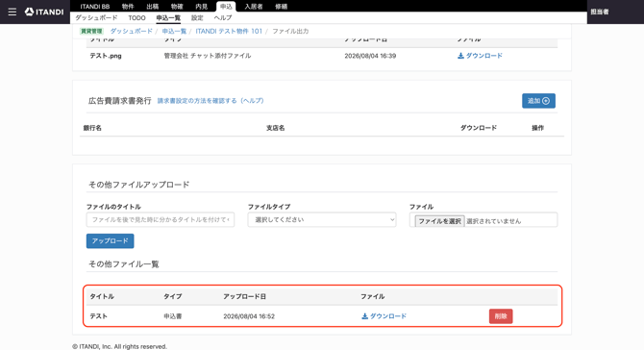Click the アップロード button
Image resolution: width=644 pixels, height=350 pixels.
click(x=111, y=240)
